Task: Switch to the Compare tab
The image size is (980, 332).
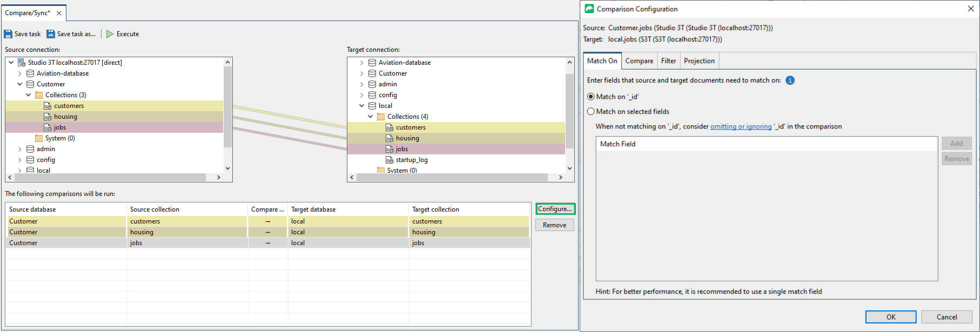Action: click(x=639, y=61)
